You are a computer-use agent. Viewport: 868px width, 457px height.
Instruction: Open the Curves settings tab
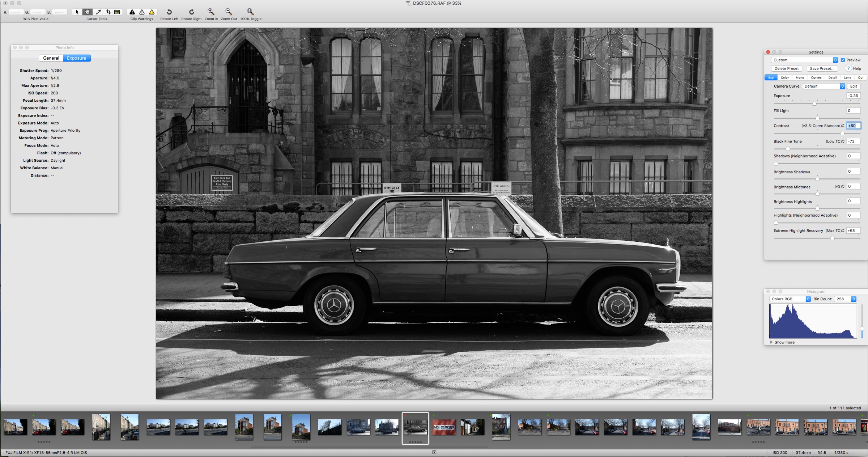[816, 77]
